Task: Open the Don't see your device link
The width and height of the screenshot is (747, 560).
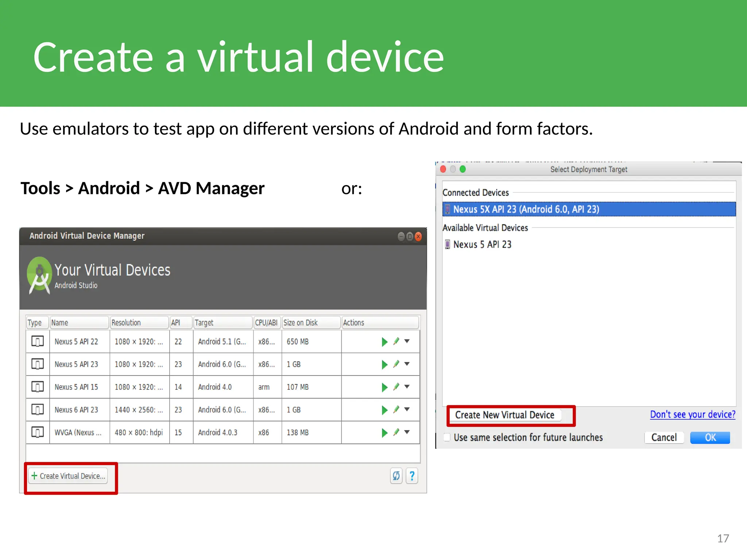Action: (x=693, y=415)
